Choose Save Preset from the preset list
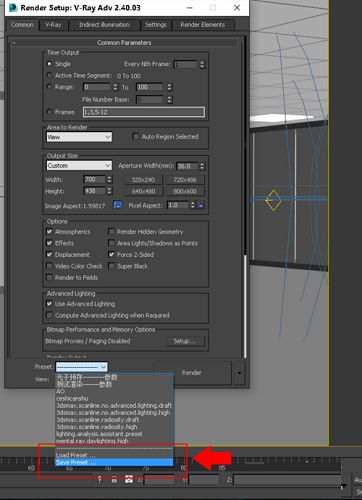Image resolution: width=362 pixels, height=500 pixels. (114, 462)
